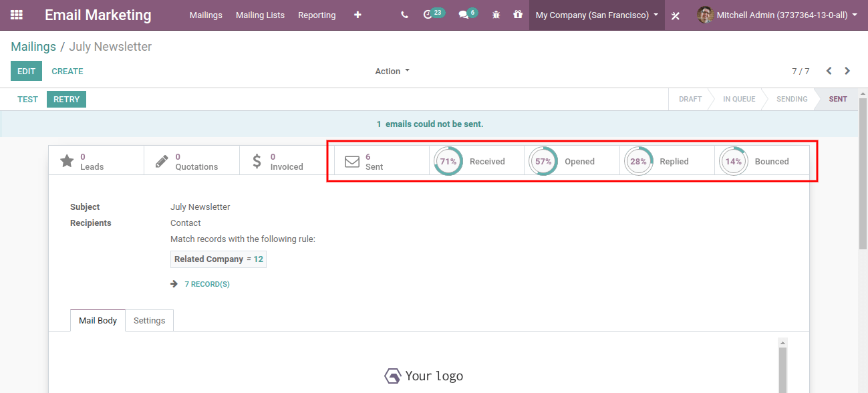
Task: Click the 7 / 7 pager counter
Action: coord(801,71)
